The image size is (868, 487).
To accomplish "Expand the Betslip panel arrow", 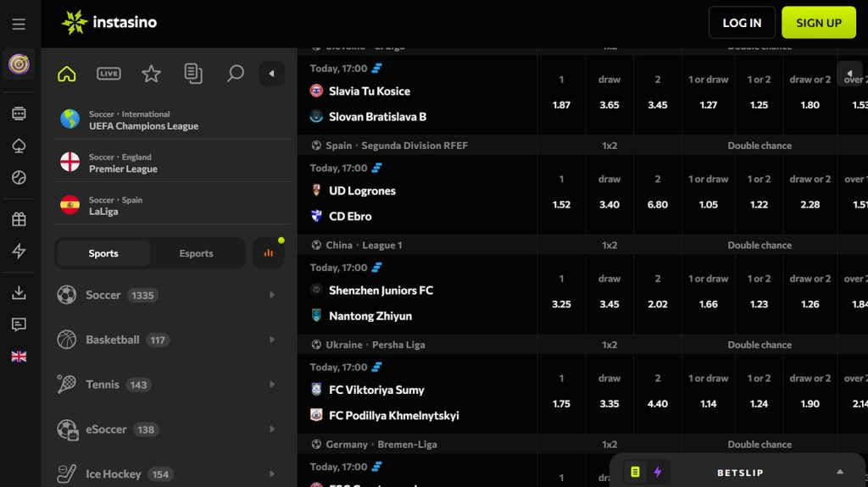I will pyautogui.click(x=839, y=472).
